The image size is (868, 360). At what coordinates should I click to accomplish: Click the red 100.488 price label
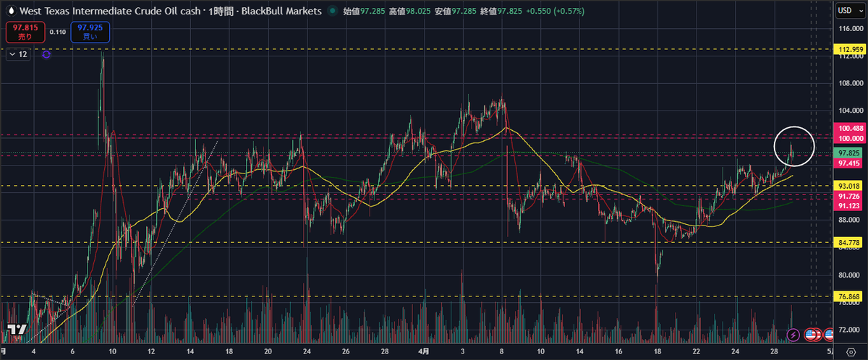(x=849, y=128)
